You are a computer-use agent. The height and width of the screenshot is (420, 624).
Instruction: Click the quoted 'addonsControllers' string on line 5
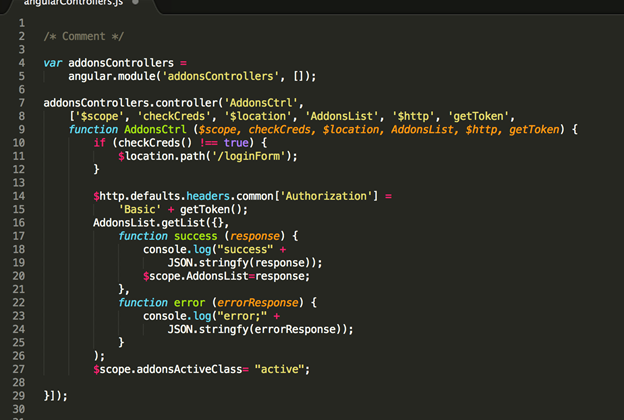(220, 76)
